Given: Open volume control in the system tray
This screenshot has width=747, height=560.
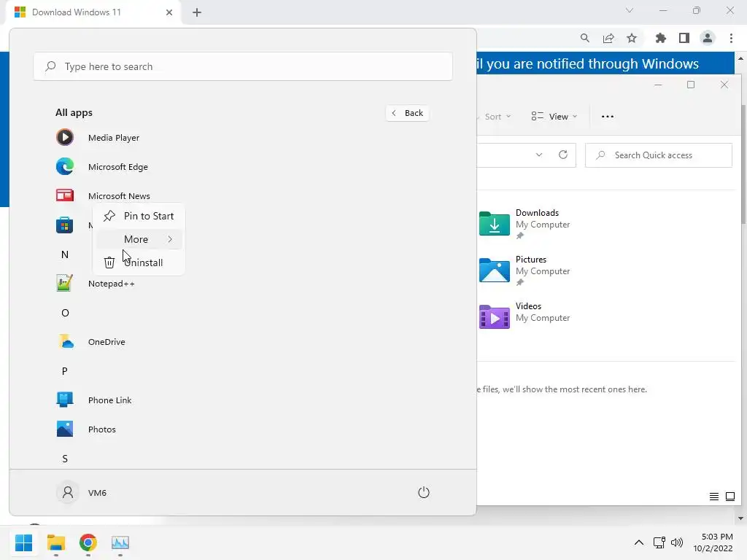Looking at the screenshot, I should (676, 542).
